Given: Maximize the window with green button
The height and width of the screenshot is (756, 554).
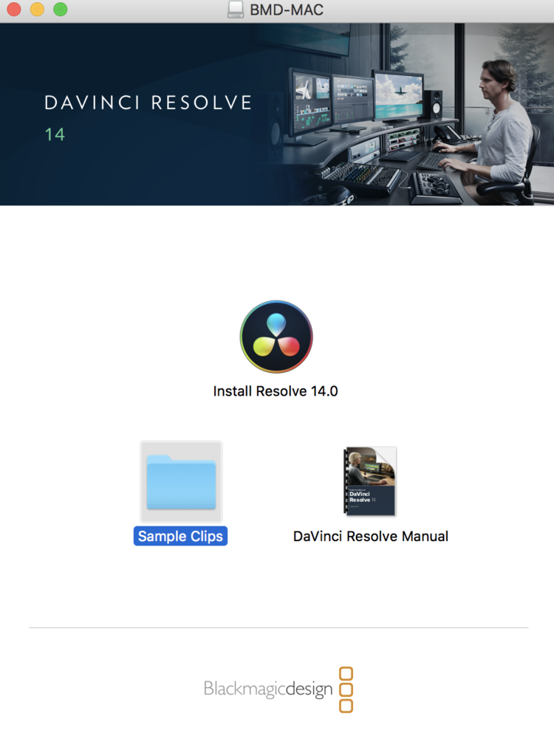Looking at the screenshot, I should pyautogui.click(x=61, y=9).
